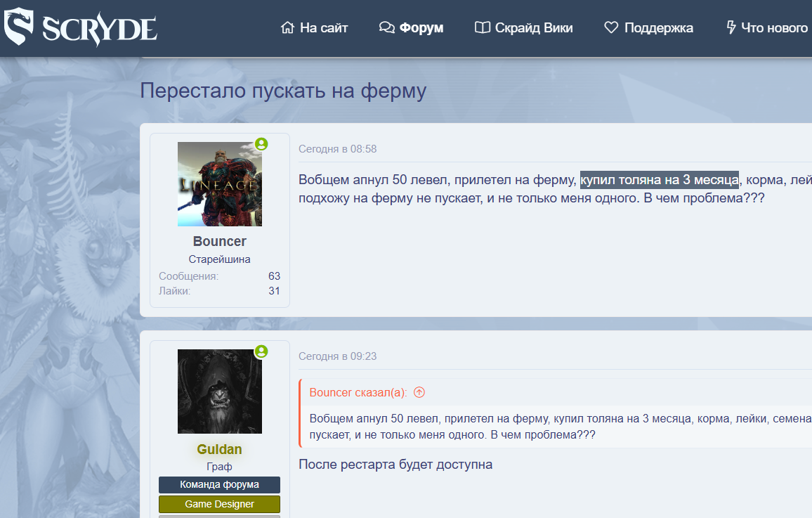The image size is (812, 518).
Task: Click the chat bubbles icon beside Форум
Action: tap(387, 27)
